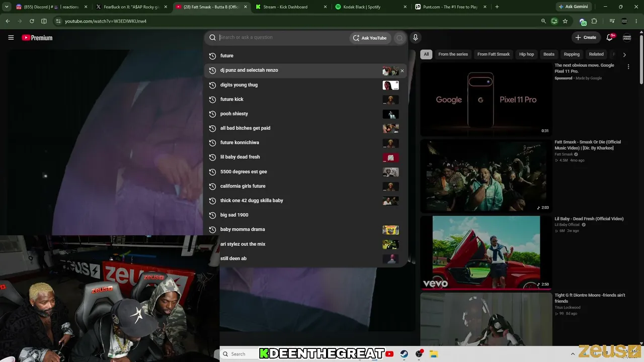
Task: Choose the 'pooh shiesty' suggestion
Action: pyautogui.click(x=305, y=114)
